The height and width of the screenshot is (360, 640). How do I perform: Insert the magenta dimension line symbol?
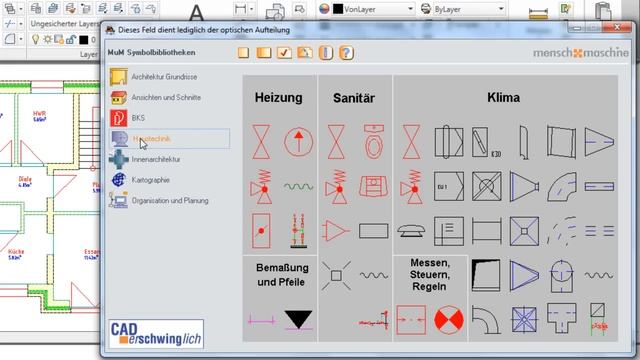point(261,320)
